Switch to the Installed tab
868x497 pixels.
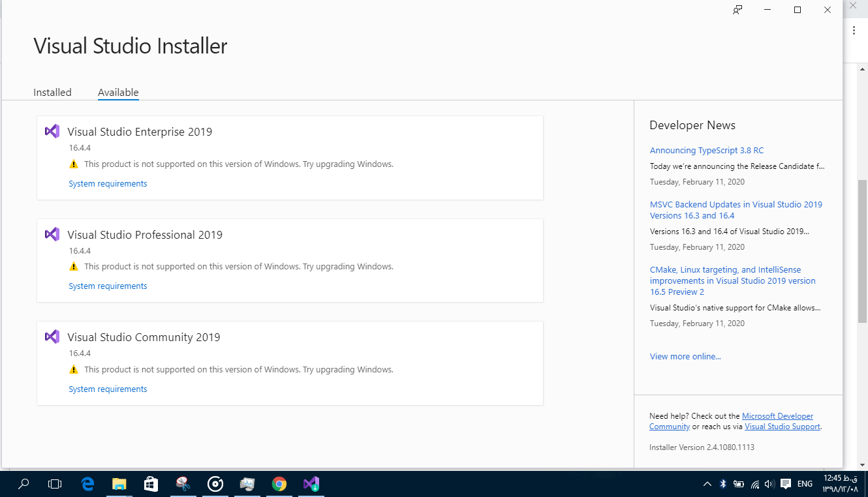[52, 93]
